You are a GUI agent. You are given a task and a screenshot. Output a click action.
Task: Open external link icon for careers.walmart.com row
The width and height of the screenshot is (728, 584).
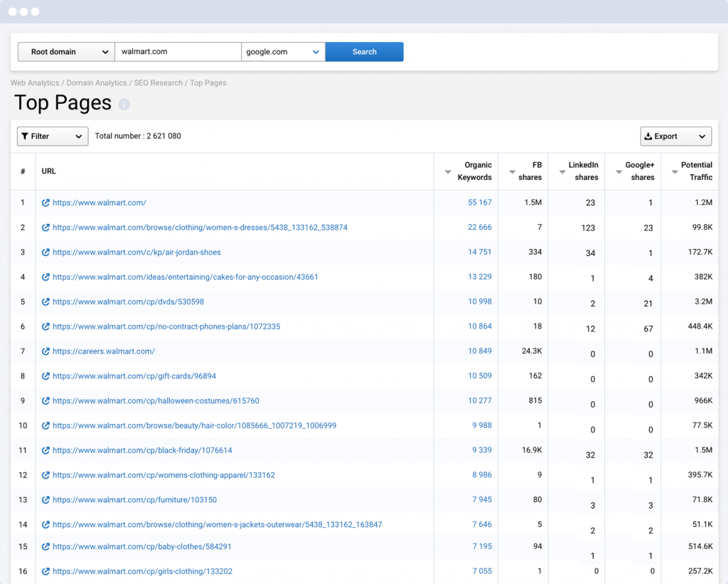tap(45, 351)
